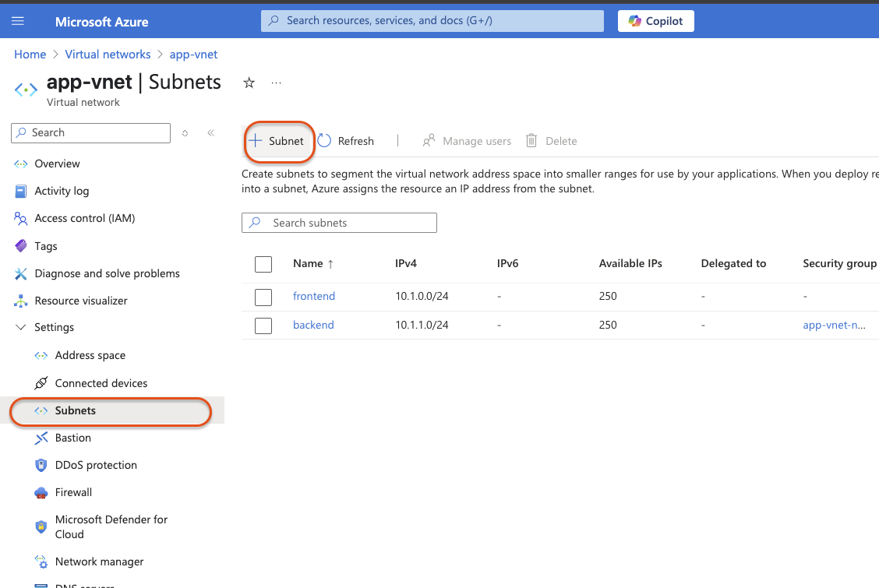The height and width of the screenshot is (588, 879).
Task: Open the more options ellipsis
Action: coord(277,83)
